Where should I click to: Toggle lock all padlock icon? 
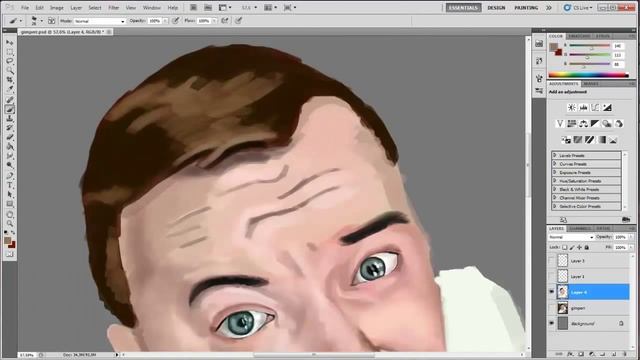click(x=587, y=247)
